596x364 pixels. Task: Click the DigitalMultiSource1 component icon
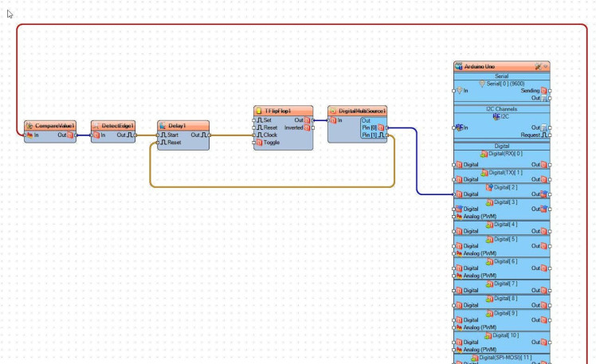(333, 111)
